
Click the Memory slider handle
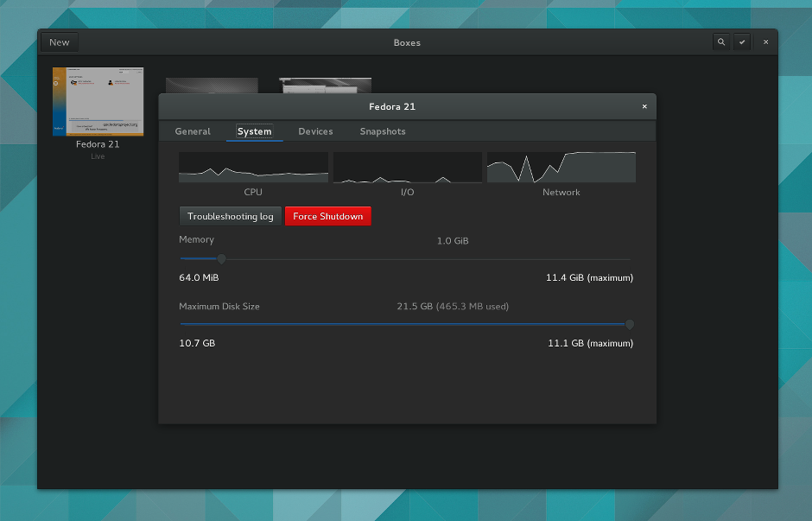(221, 258)
